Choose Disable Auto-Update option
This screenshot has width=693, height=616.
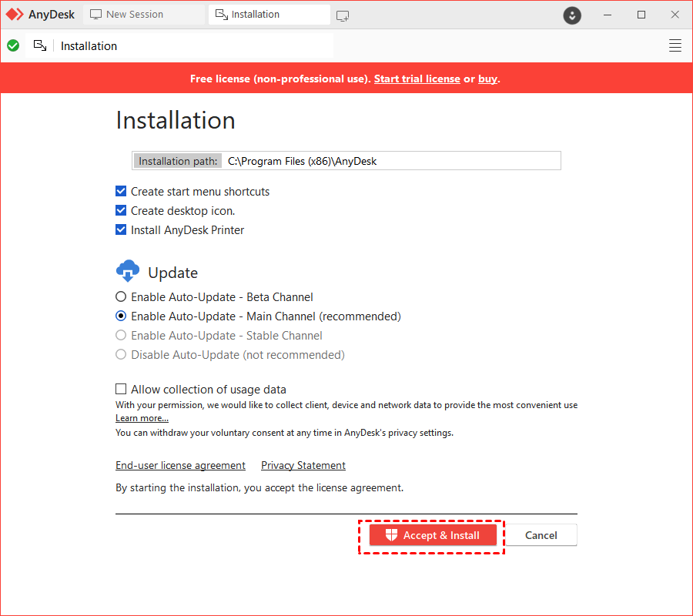pos(121,354)
